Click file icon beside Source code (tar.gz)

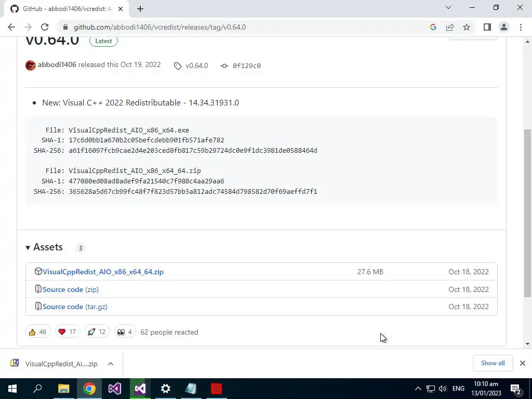point(38,307)
